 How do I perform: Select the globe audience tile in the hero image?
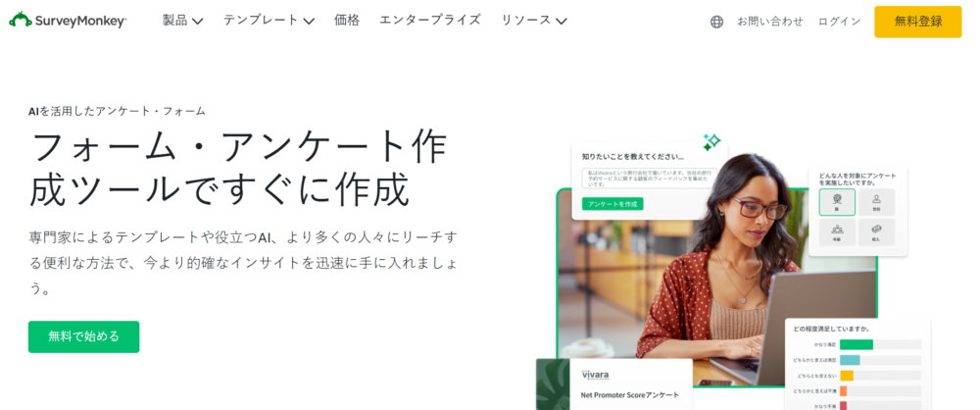[837, 201]
